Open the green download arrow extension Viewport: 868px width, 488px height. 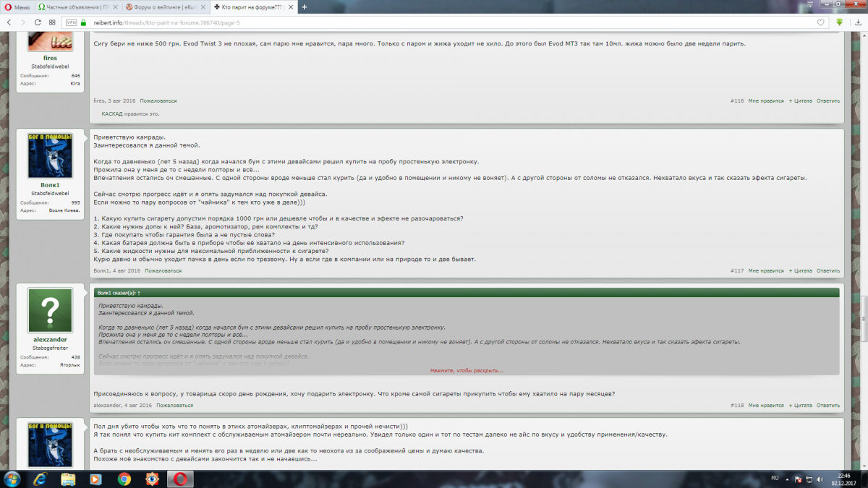(x=839, y=22)
